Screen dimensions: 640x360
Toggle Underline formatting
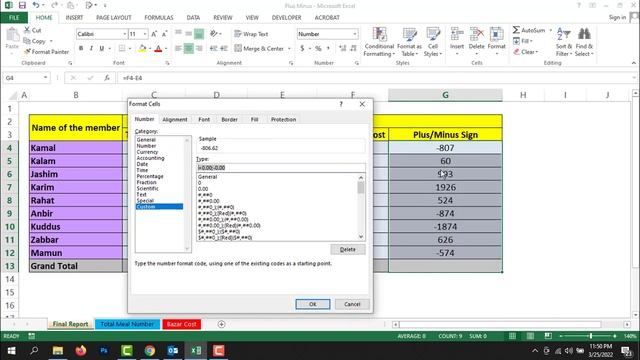(102, 48)
